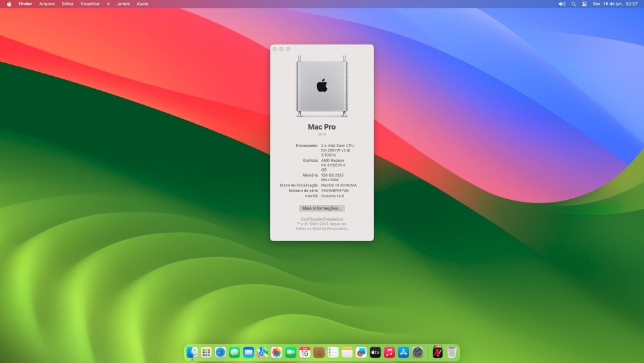Open the Messages app in Dock
This screenshot has height=363, width=644.
click(234, 352)
